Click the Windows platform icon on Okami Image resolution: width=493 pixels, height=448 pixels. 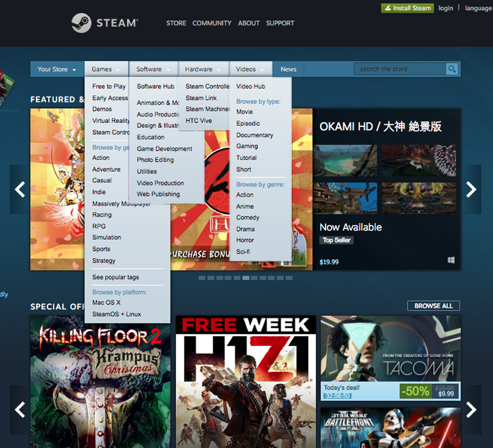pyautogui.click(x=451, y=260)
